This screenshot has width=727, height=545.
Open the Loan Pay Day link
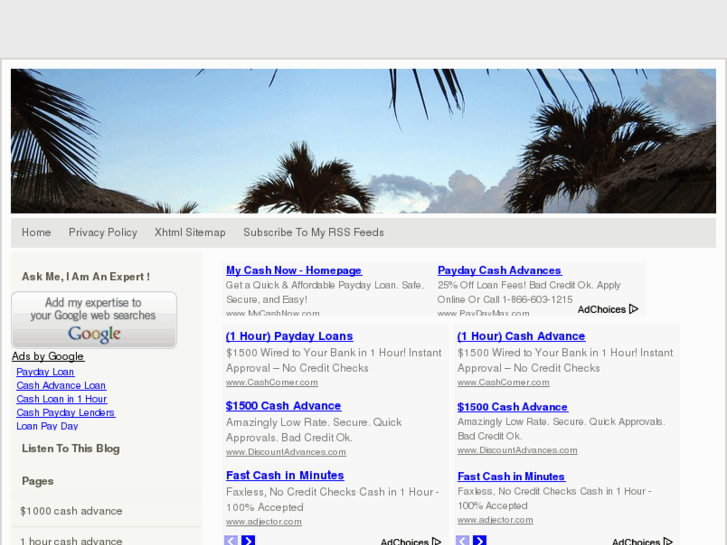pyautogui.click(x=47, y=426)
